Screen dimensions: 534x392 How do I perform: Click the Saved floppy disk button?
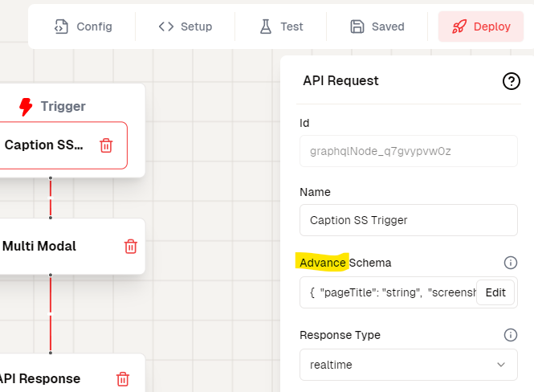377,27
